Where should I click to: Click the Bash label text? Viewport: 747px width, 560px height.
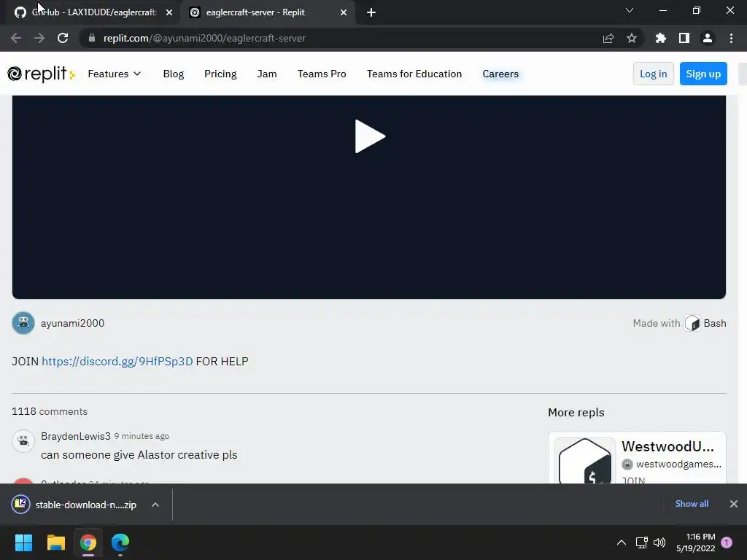[715, 323]
